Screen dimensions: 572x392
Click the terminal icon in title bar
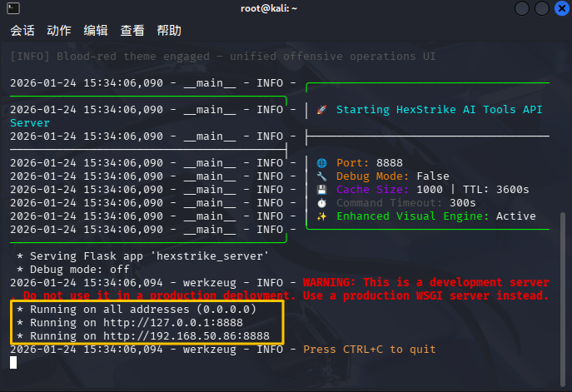13,8
